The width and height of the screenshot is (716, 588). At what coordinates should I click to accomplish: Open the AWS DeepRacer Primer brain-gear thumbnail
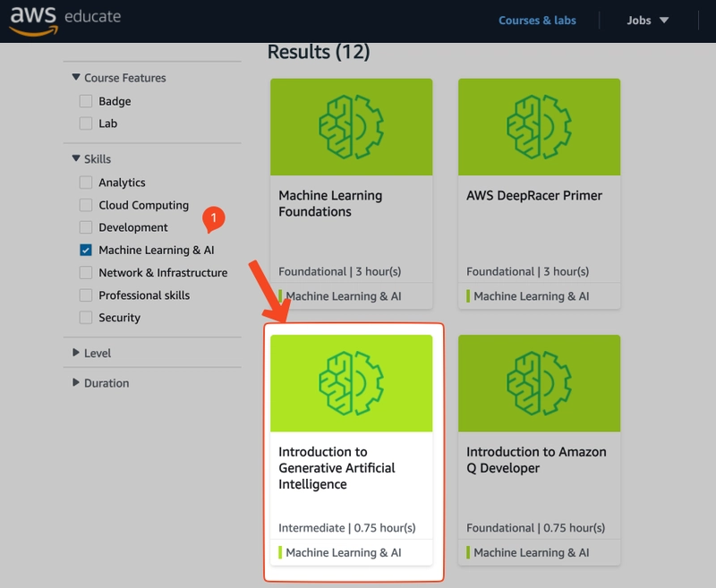[540, 127]
